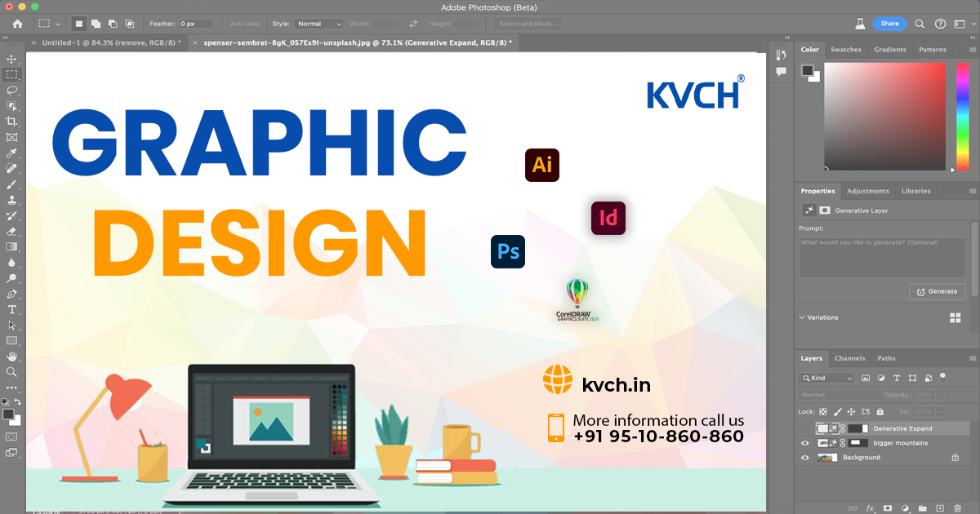980x514 pixels.
Task: Open the Layers panel options menu
Action: point(971,358)
